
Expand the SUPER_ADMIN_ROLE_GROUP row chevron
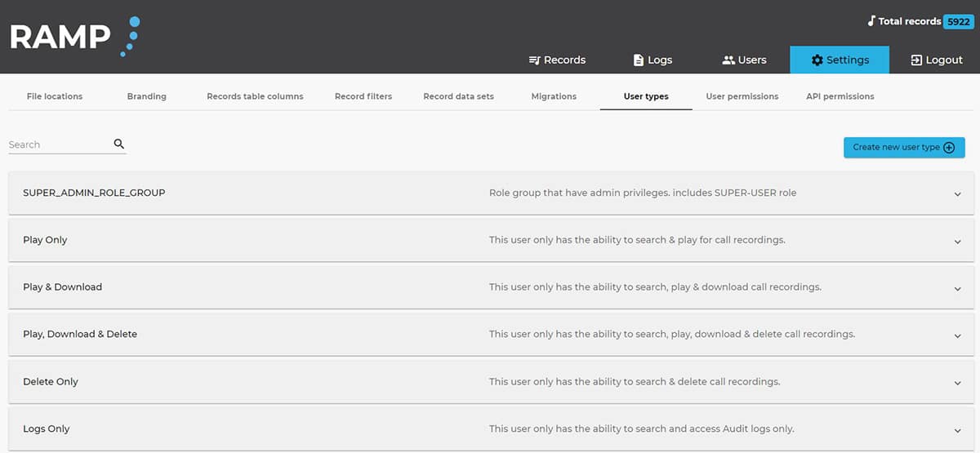[x=957, y=193]
